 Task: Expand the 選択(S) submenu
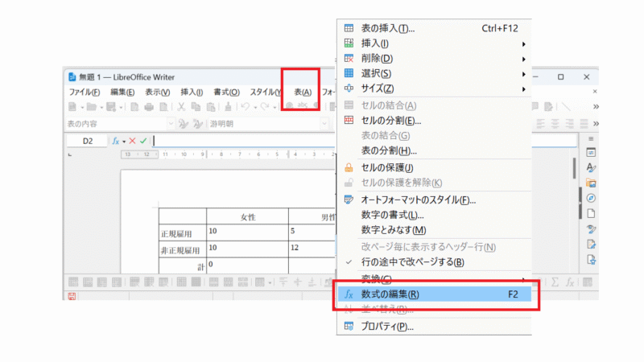(435, 73)
